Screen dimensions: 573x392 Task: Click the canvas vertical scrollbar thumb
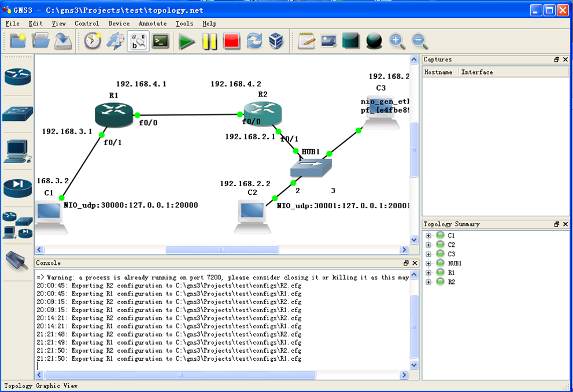[413, 150]
